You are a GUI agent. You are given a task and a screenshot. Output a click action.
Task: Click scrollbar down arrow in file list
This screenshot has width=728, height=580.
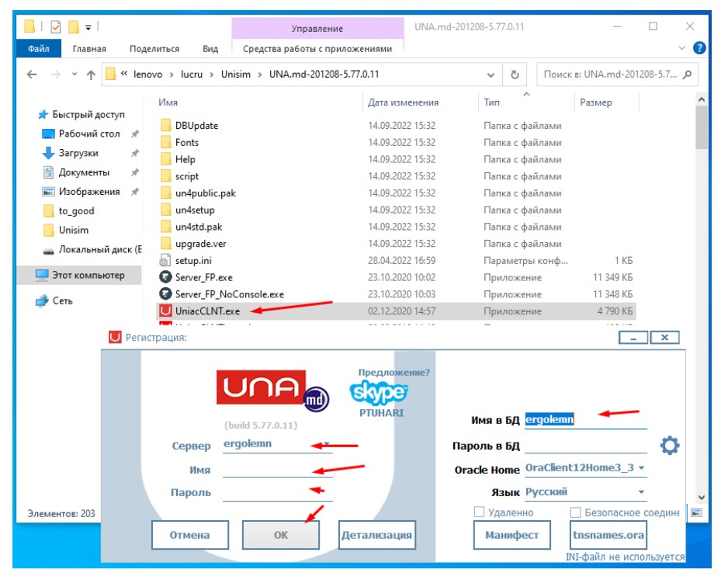click(702, 498)
